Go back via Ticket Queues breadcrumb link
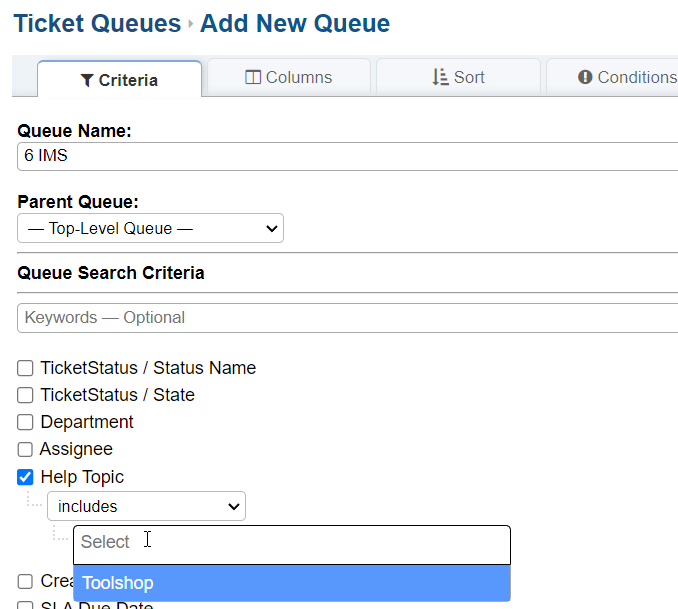The height and width of the screenshot is (609, 678). pyautogui.click(x=97, y=23)
